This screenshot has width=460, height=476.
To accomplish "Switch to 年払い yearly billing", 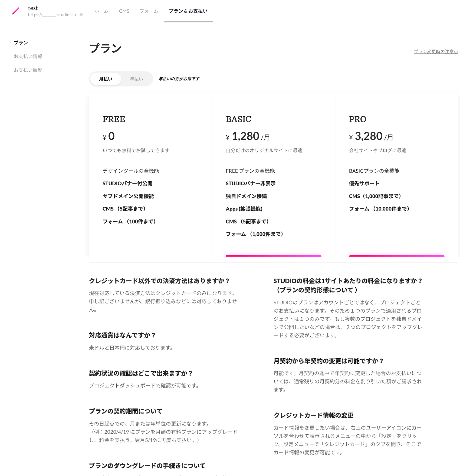I will pos(136,79).
